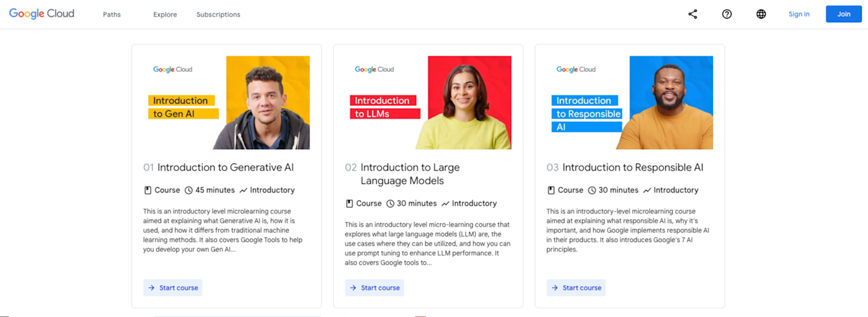Open the Explore menu
Image resolution: width=868 pixels, height=317 pixels.
[x=165, y=14]
